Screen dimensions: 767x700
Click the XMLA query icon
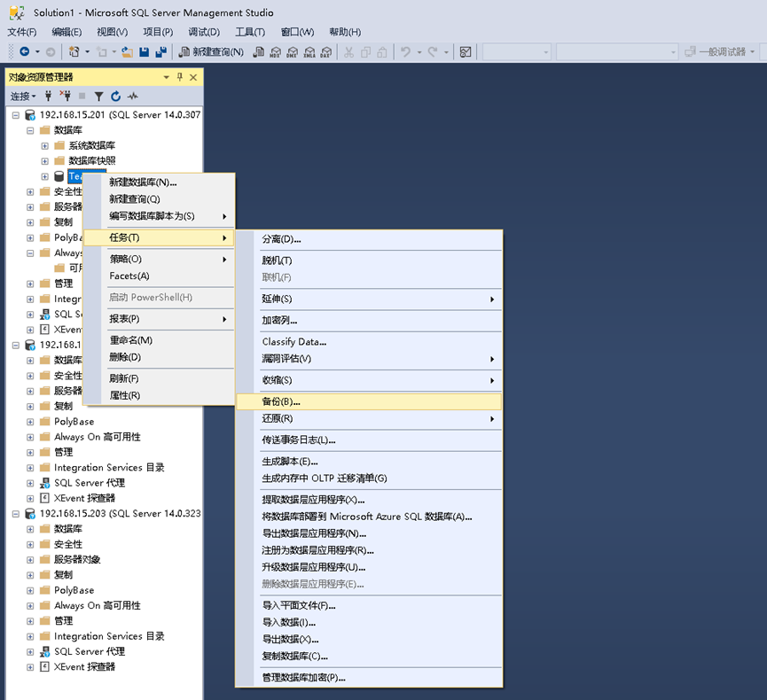pyautogui.click(x=309, y=51)
